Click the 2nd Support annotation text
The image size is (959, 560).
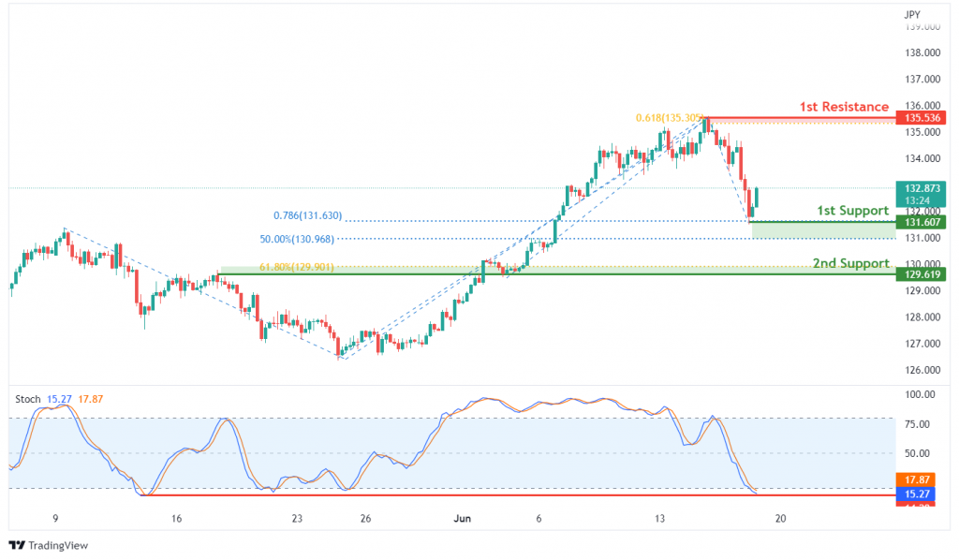pos(850,263)
